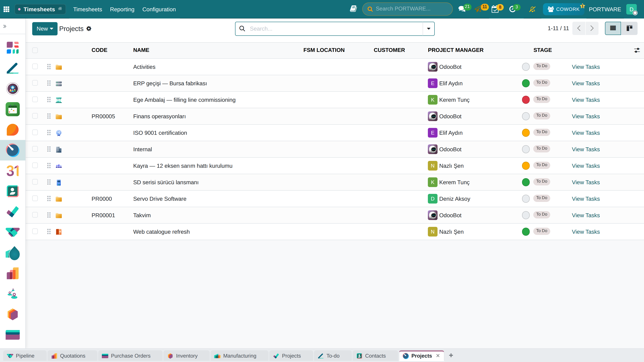Check the Servo Drive Software row checkbox
The image size is (644, 362).
(x=35, y=198)
